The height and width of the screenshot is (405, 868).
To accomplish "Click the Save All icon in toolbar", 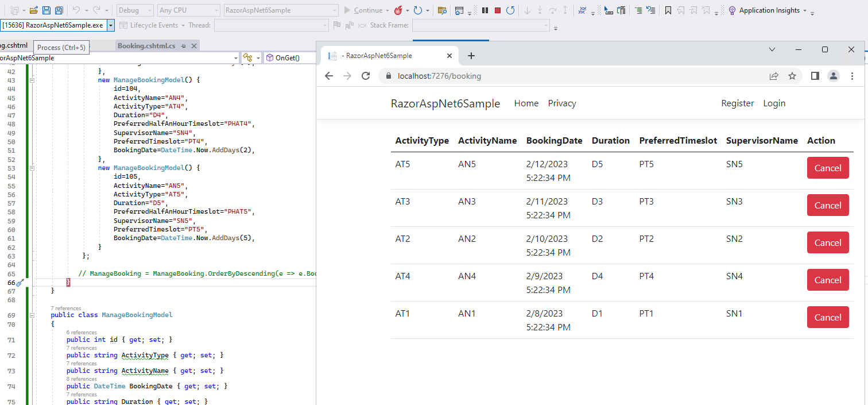I will tap(59, 10).
